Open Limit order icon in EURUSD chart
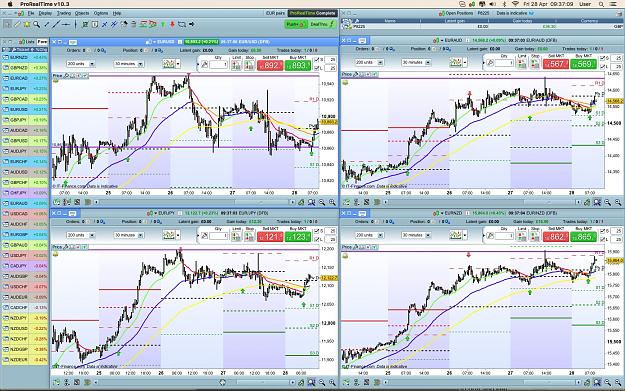 [x=236, y=65]
